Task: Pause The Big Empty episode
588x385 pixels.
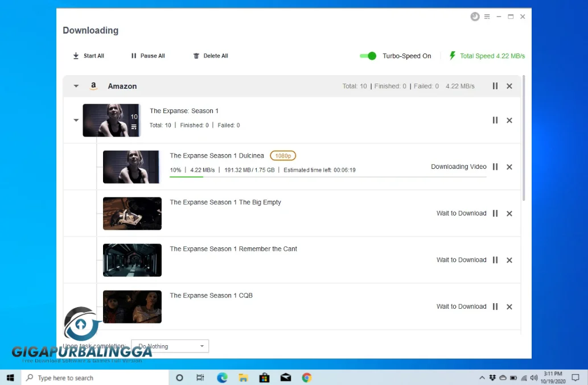Action: [x=495, y=214]
